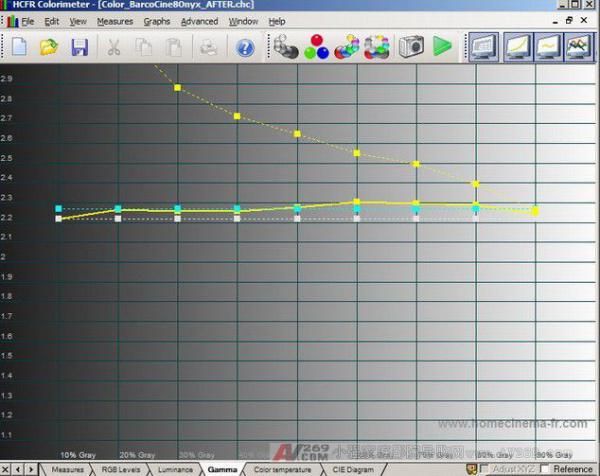Click the yellow measured gamma point at 90% Gray

(x=535, y=210)
